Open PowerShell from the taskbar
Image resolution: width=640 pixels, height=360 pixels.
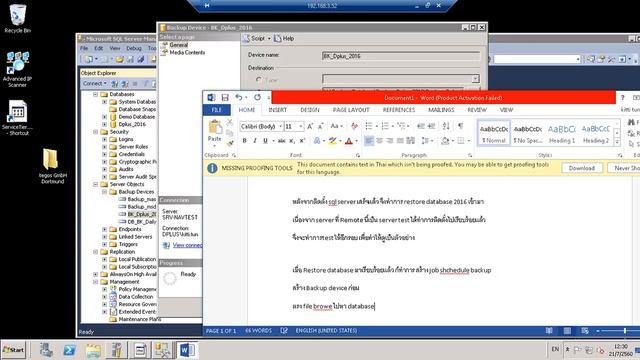(69, 350)
